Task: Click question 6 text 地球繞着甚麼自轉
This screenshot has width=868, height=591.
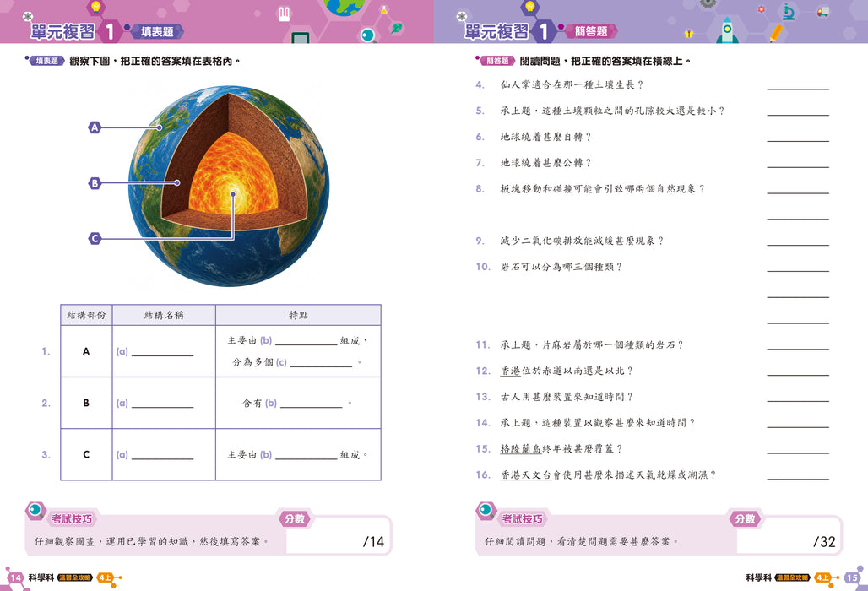Action: [545, 137]
